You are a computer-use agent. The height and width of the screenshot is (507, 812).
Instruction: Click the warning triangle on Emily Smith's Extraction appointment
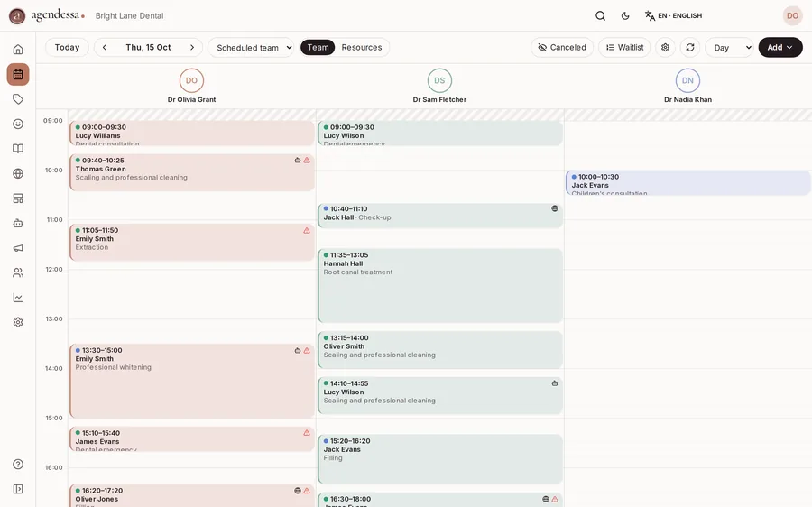click(307, 230)
